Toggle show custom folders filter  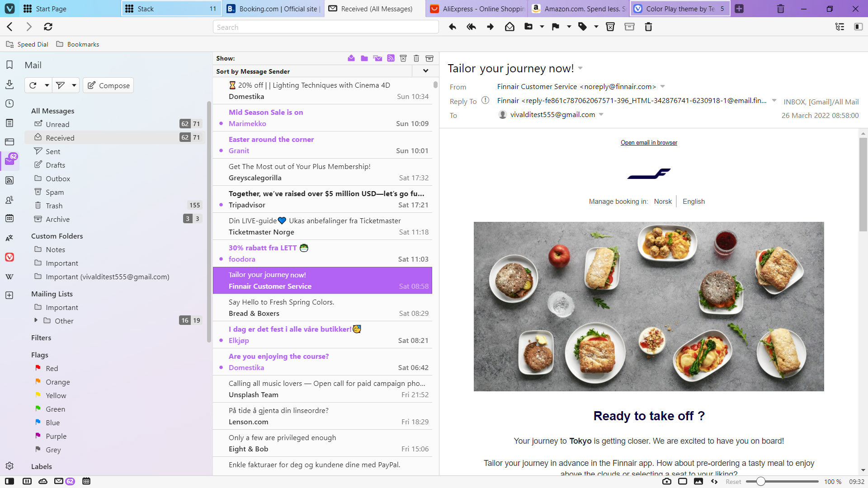[364, 58]
